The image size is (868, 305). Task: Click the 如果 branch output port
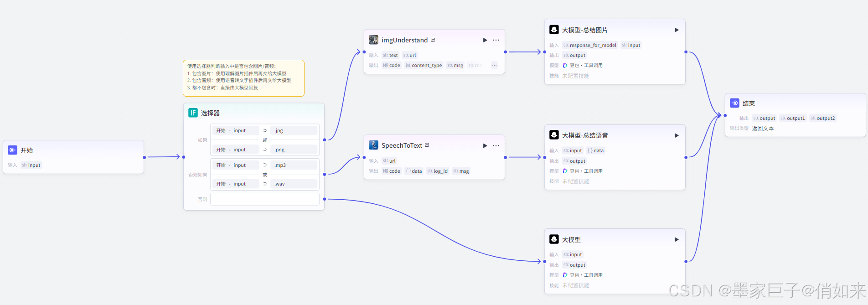[x=325, y=140]
